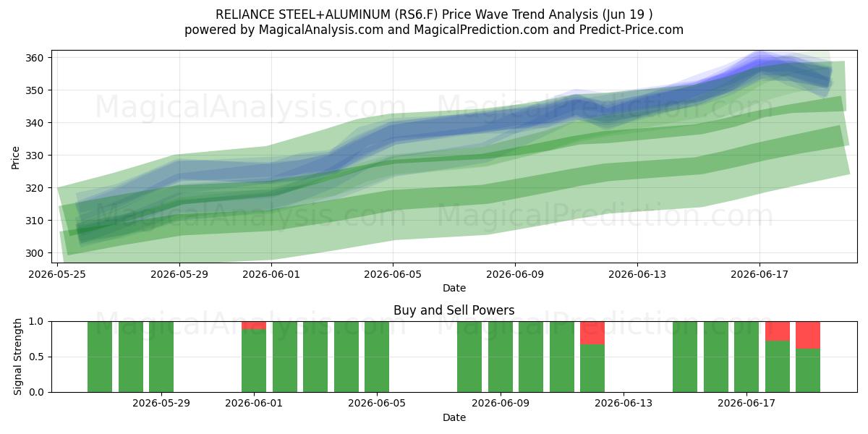Click the 2026-06-17 date under the price chart
Image resolution: width=868 pixels, height=434 pixels.
click(x=759, y=274)
